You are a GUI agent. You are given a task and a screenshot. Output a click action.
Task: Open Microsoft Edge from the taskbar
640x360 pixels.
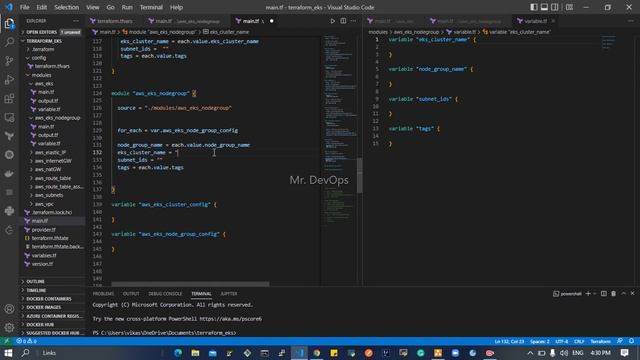(x=178, y=353)
